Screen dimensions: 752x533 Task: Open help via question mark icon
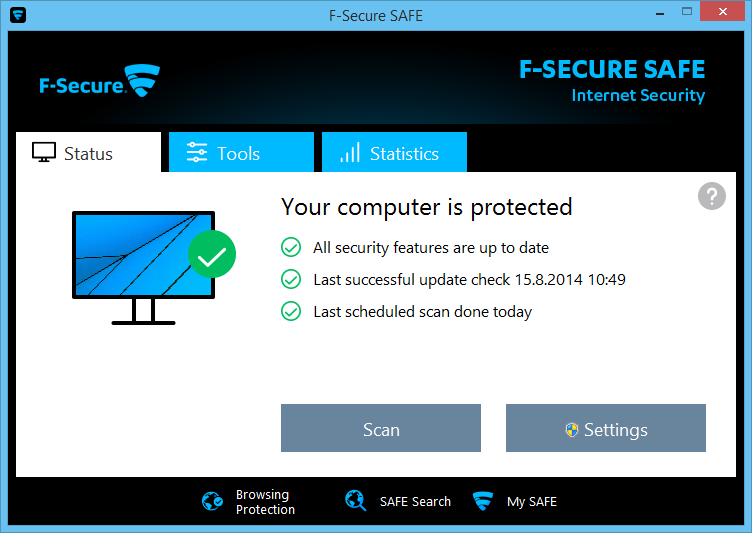[711, 196]
